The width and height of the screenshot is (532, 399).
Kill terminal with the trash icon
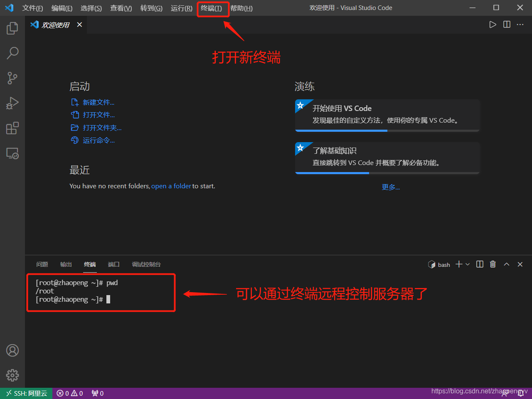tap(493, 264)
